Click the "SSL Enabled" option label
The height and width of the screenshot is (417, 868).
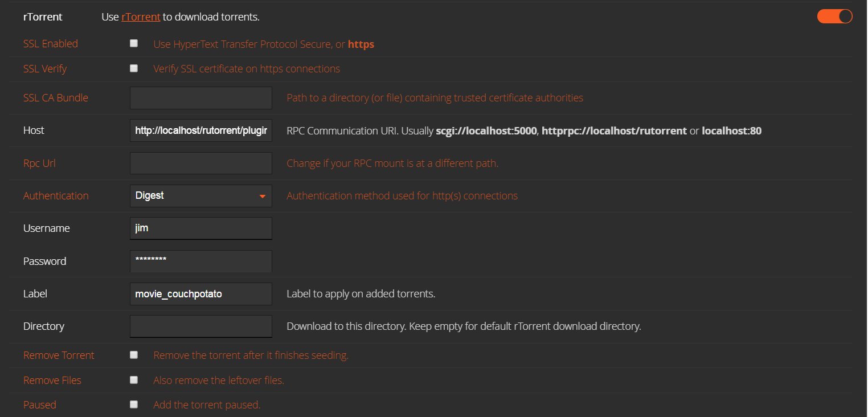point(51,44)
